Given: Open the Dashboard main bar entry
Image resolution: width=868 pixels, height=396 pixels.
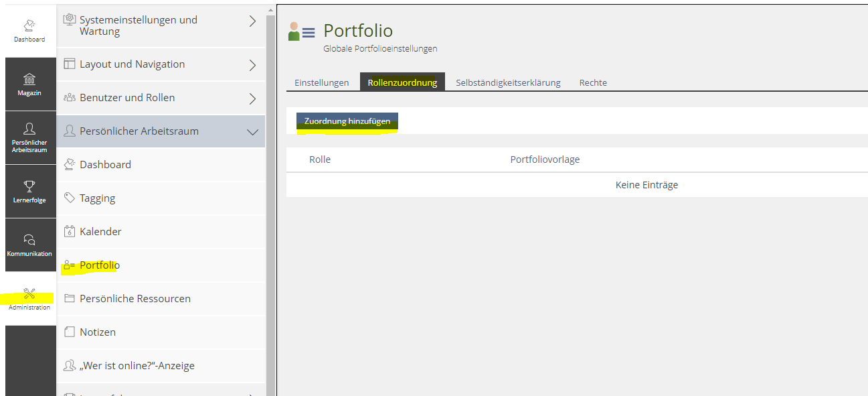Looking at the screenshot, I should (29, 30).
